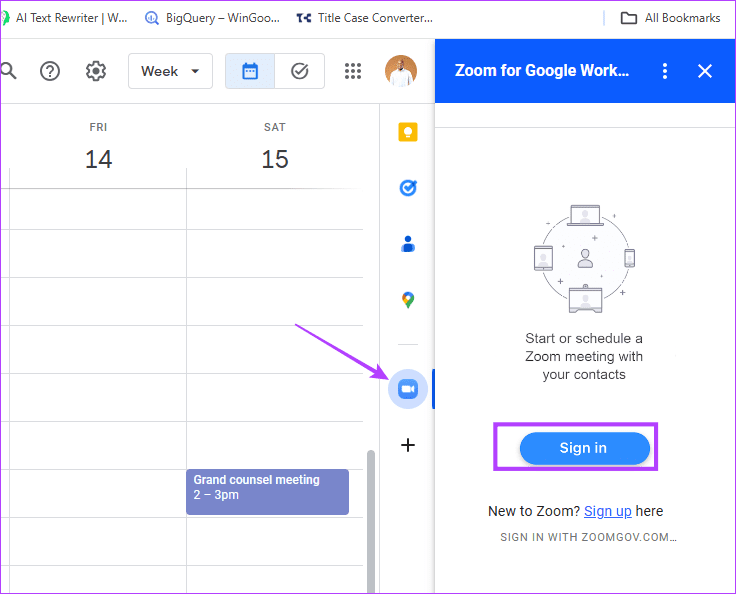Switch to Tasks view toggle
736x594 pixels.
click(x=299, y=71)
